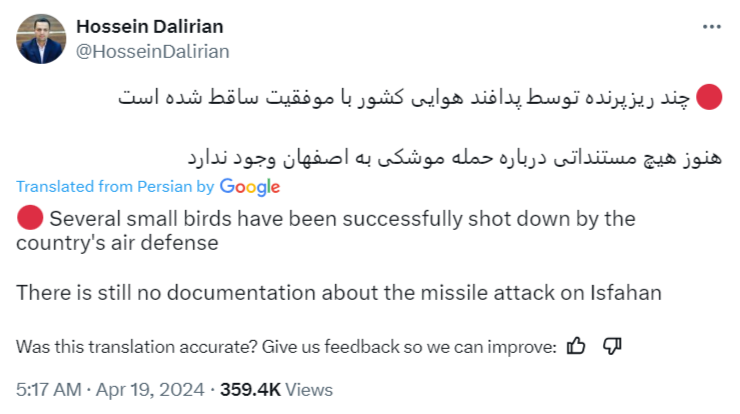The width and height of the screenshot is (740, 414).
Task: Click 'Was this translation accurate?' text
Action: point(136,347)
